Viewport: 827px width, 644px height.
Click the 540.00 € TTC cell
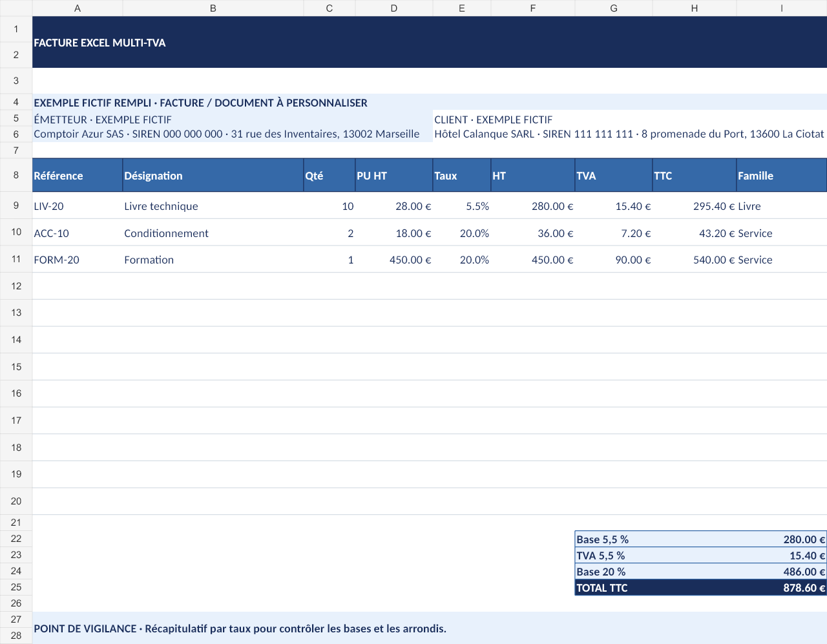695,260
